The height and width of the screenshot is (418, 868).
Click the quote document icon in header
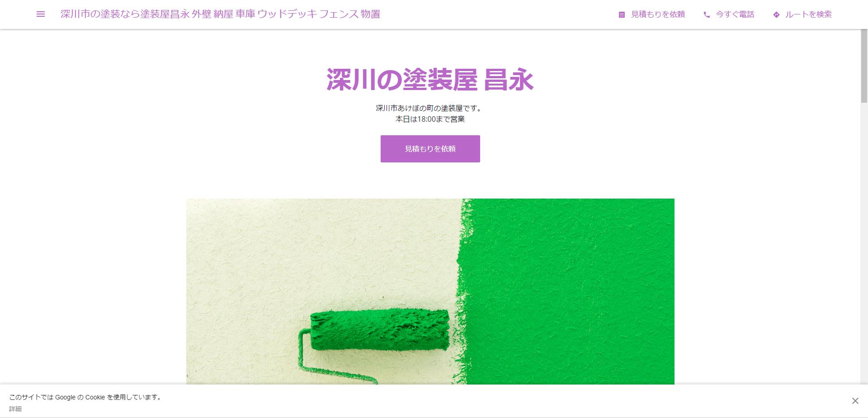coord(622,14)
